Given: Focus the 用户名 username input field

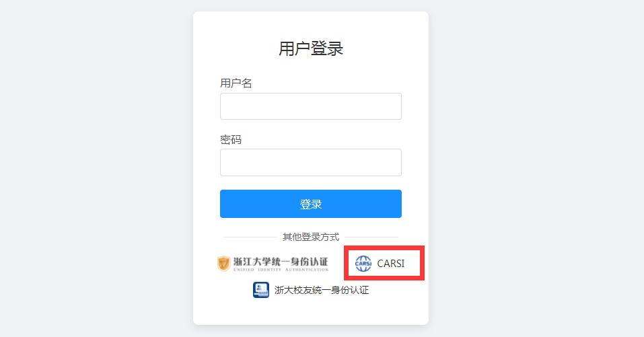Looking at the screenshot, I should tap(310, 106).
